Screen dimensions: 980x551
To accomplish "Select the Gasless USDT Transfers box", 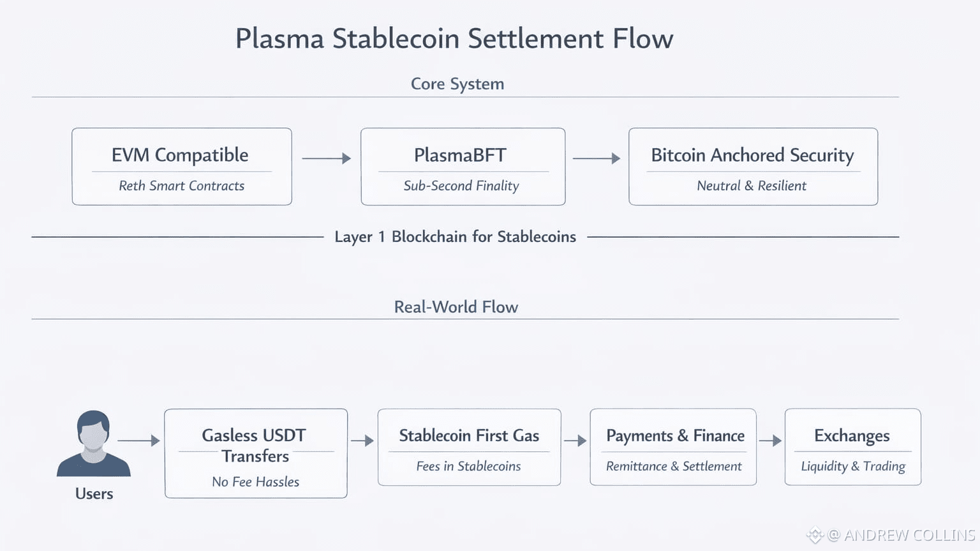I will [256, 453].
